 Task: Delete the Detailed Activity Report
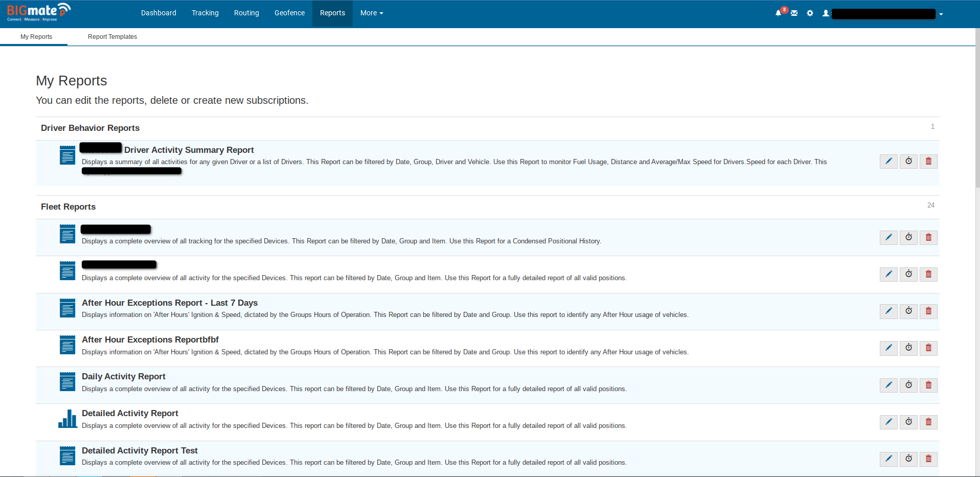point(928,422)
